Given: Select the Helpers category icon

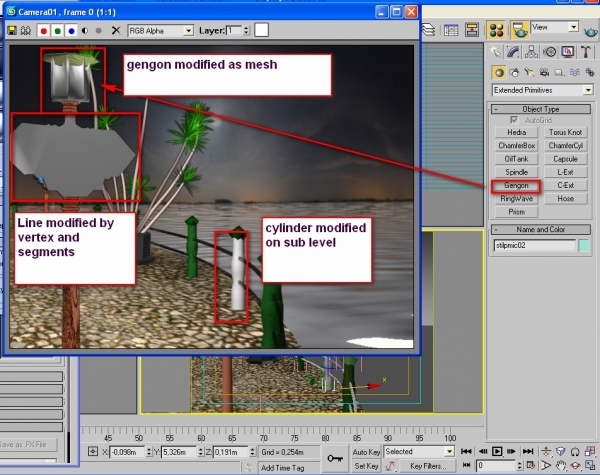Looking at the screenshot, I should (x=559, y=72).
